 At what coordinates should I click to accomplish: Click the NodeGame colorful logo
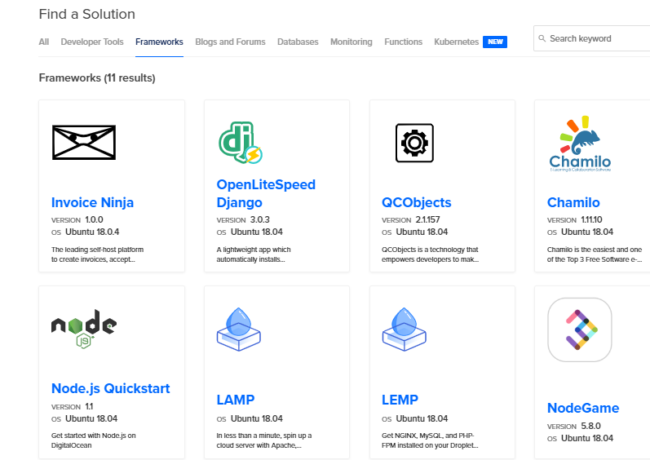(x=580, y=329)
